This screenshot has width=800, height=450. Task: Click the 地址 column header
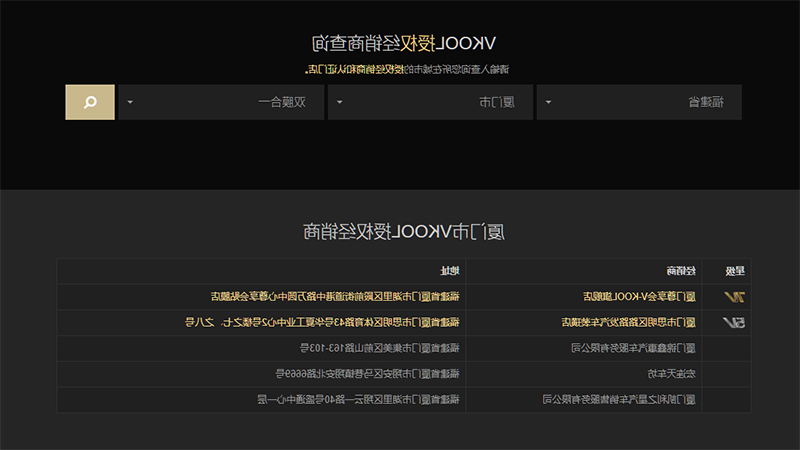click(450, 271)
